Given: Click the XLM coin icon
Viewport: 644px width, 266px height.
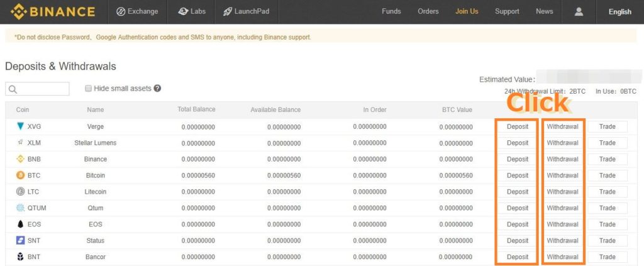Looking at the screenshot, I should point(20,143).
